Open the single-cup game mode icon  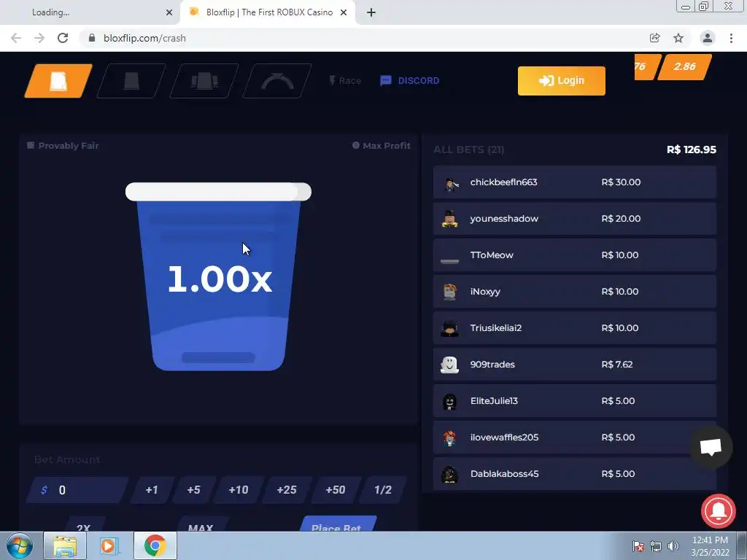131,81
